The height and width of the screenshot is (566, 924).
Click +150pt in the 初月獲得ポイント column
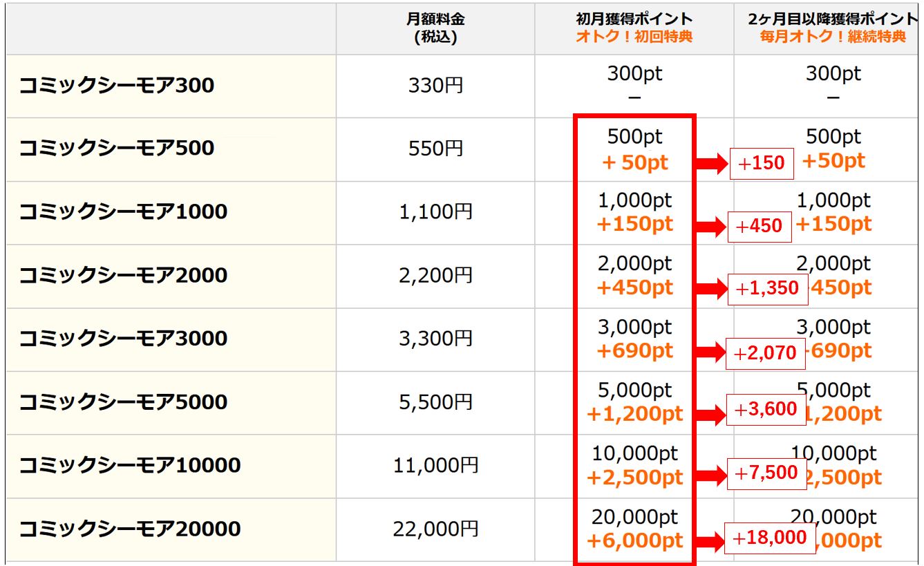(634, 225)
